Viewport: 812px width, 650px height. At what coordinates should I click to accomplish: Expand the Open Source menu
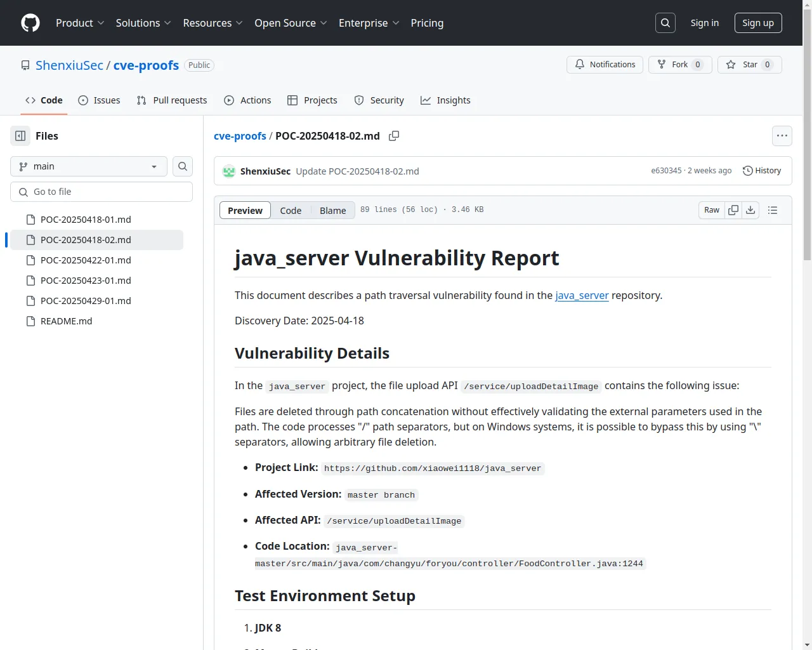click(291, 23)
